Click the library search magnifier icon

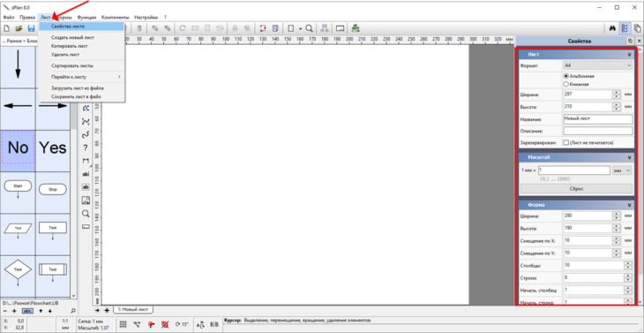[73, 311]
